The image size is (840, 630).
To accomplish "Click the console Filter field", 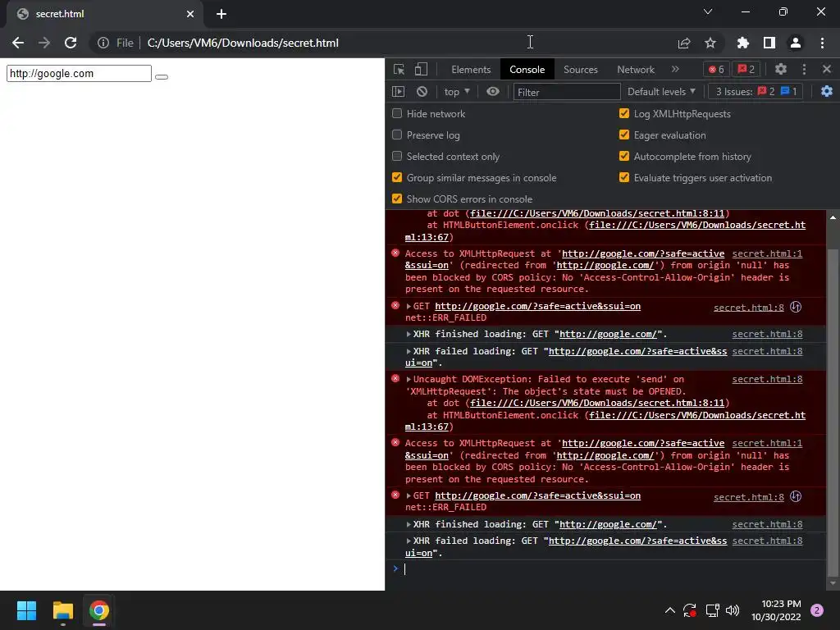I will 567,92.
